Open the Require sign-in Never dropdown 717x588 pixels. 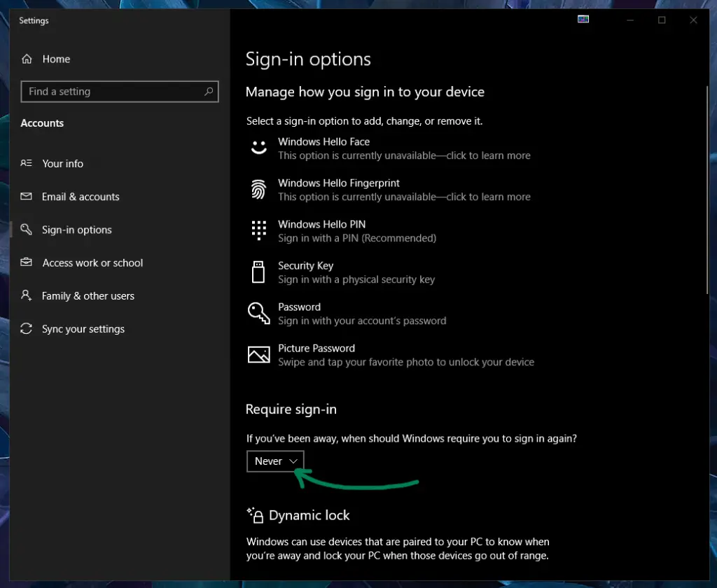click(275, 461)
